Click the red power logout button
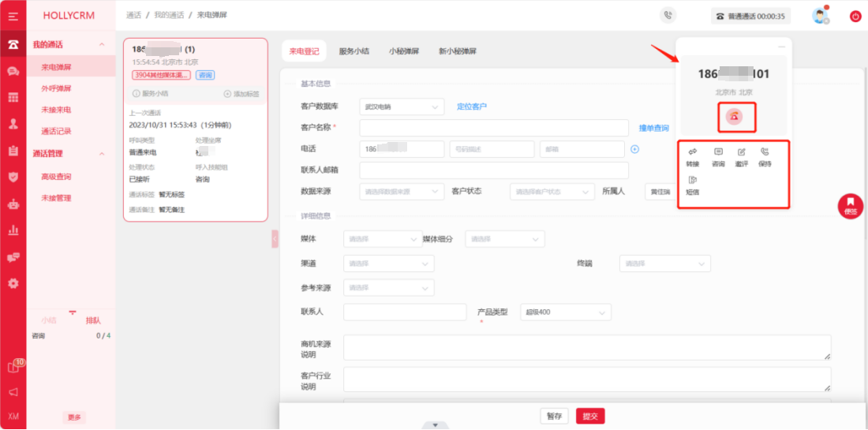The image size is (868, 430). point(855,17)
